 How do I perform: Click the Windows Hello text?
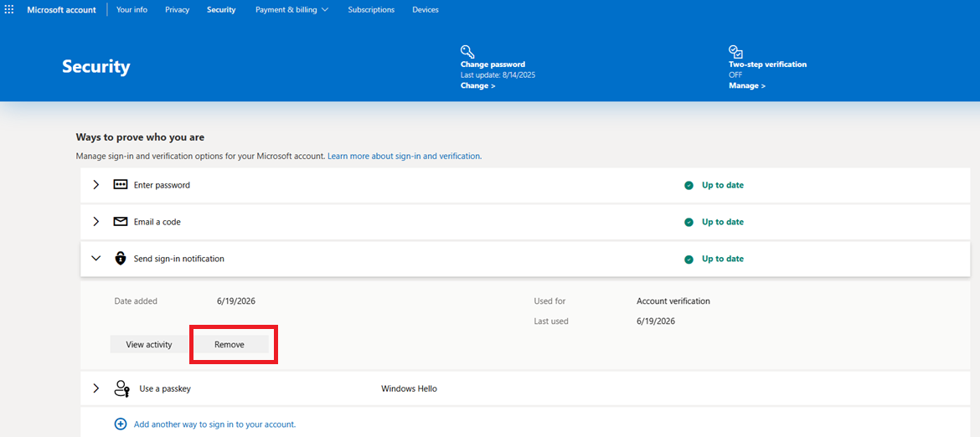409,388
